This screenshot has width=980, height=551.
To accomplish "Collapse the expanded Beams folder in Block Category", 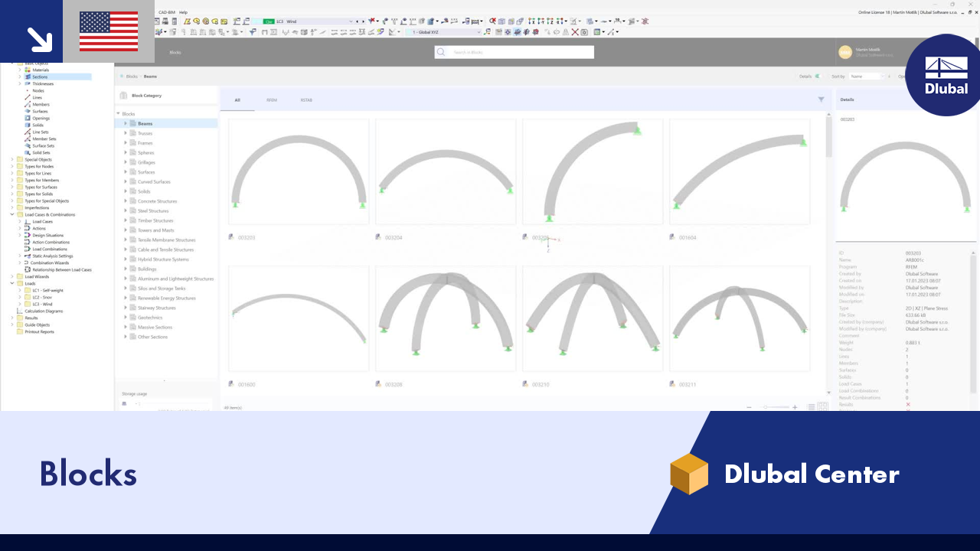I will [x=126, y=122].
